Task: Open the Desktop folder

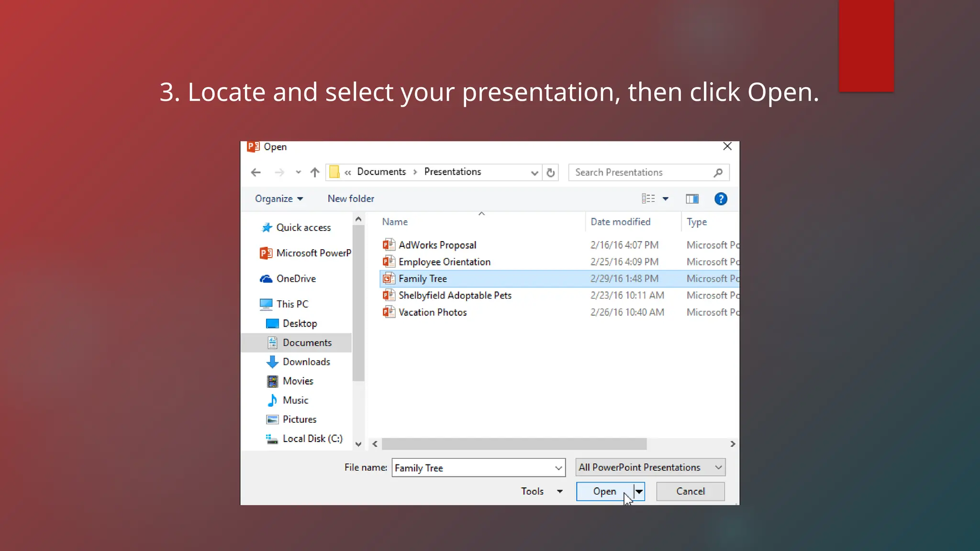Action: click(x=291, y=324)
